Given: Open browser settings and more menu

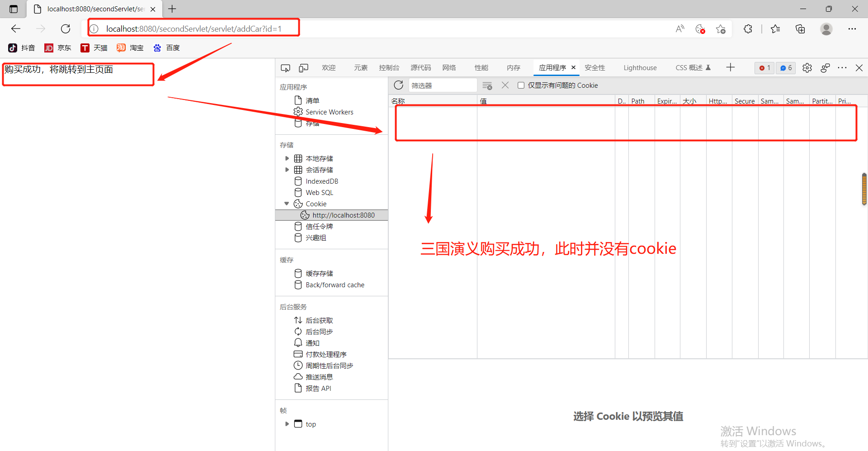Looking at the screenshot, I should 852,29.
